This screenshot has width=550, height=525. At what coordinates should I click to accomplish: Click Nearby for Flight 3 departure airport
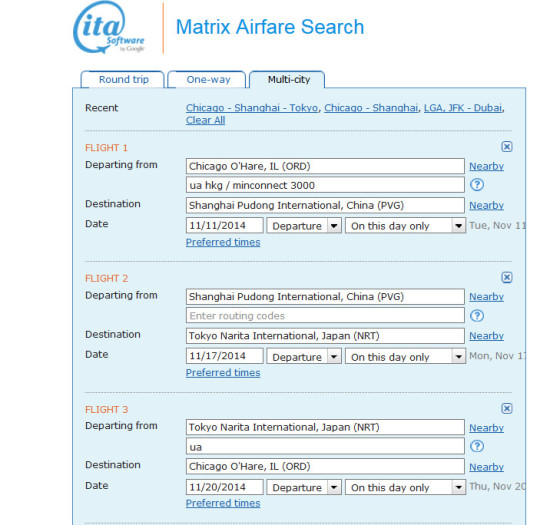point(487,428)
